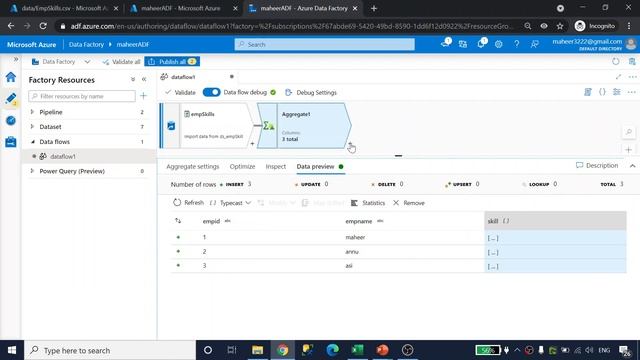The height and width of the screenshot is (360, 640).
Task: Collapse the Factory Resources panel
Action: [x=144, y=80]
